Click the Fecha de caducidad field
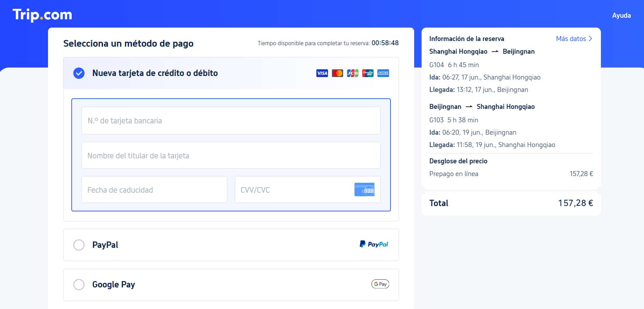Screen dimensions: 644x309 [154, 190]
